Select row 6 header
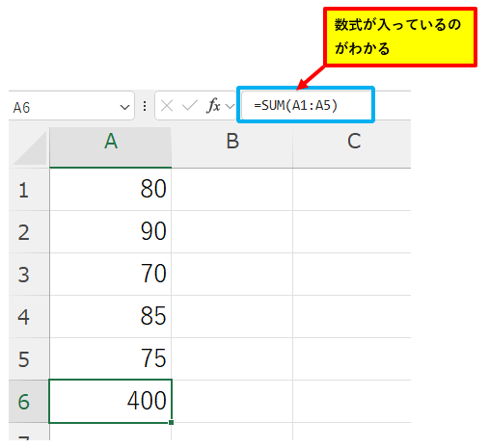The height and width of the screenshot is (448, 489). click(29, 402)
